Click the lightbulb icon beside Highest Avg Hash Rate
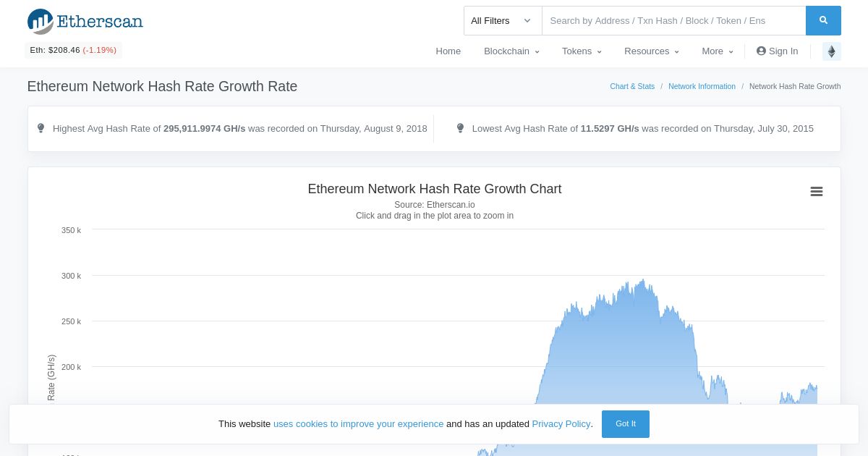 tap(41, 128)
